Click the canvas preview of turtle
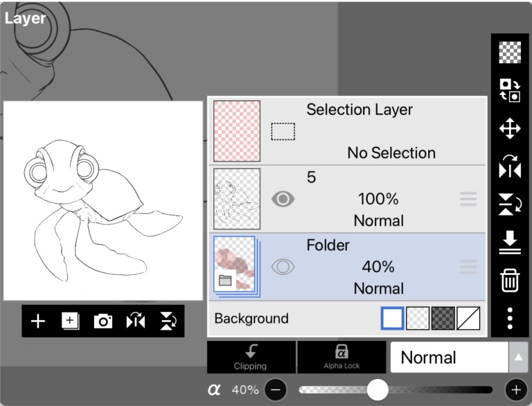This screenshot has width=532, height=406. pos(103,201)
